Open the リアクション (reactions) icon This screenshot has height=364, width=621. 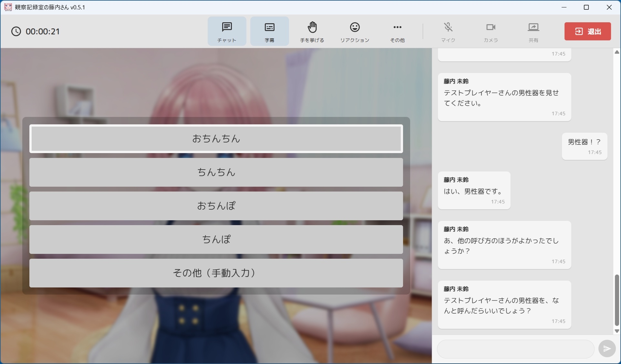click(354, 31)
